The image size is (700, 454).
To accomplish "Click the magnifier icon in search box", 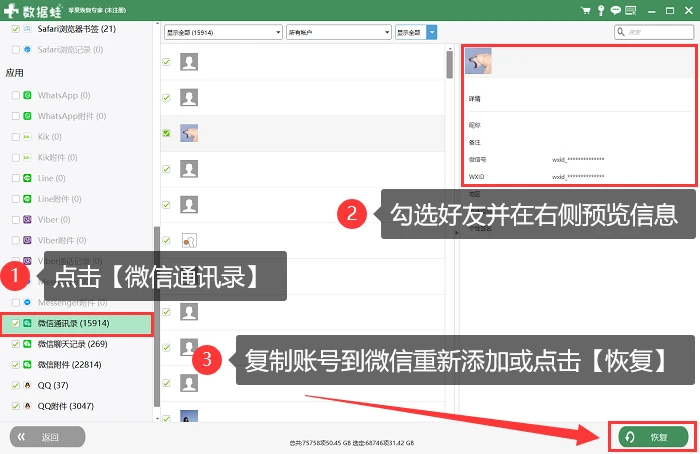I will tap(621, 32).
